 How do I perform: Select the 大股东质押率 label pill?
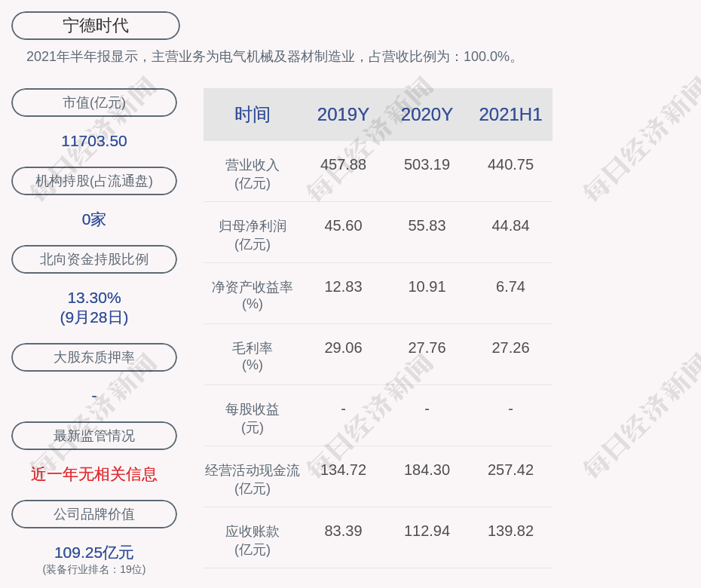[x=94, y=357]
